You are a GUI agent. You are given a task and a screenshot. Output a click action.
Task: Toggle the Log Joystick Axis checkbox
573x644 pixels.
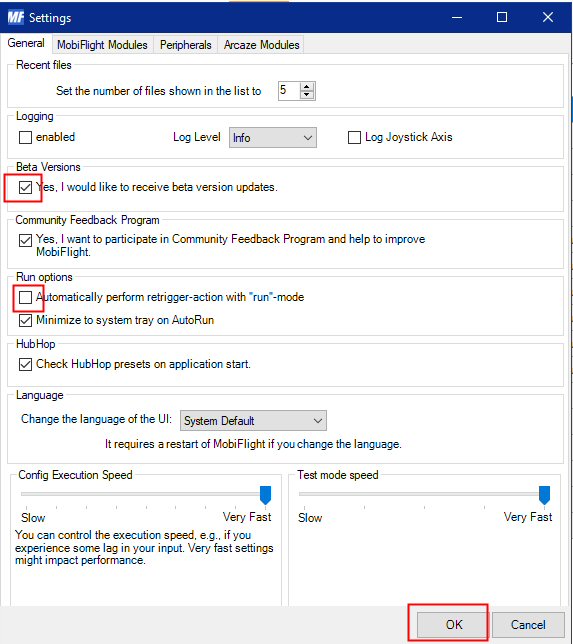(x=354, y=137)
